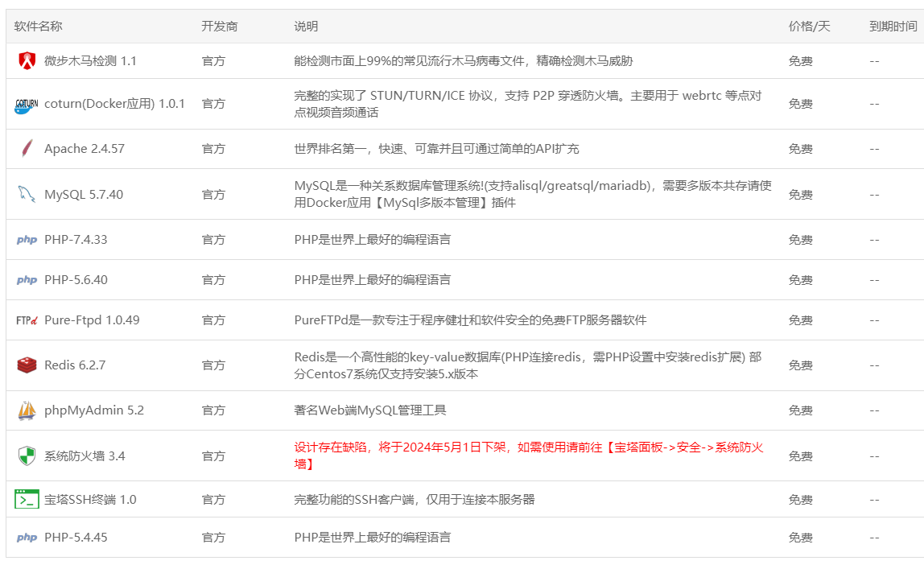Click the 价格/天 column header
Viewport: 924px width, 569px height.
pyautogui.click(x=810, y=26)
